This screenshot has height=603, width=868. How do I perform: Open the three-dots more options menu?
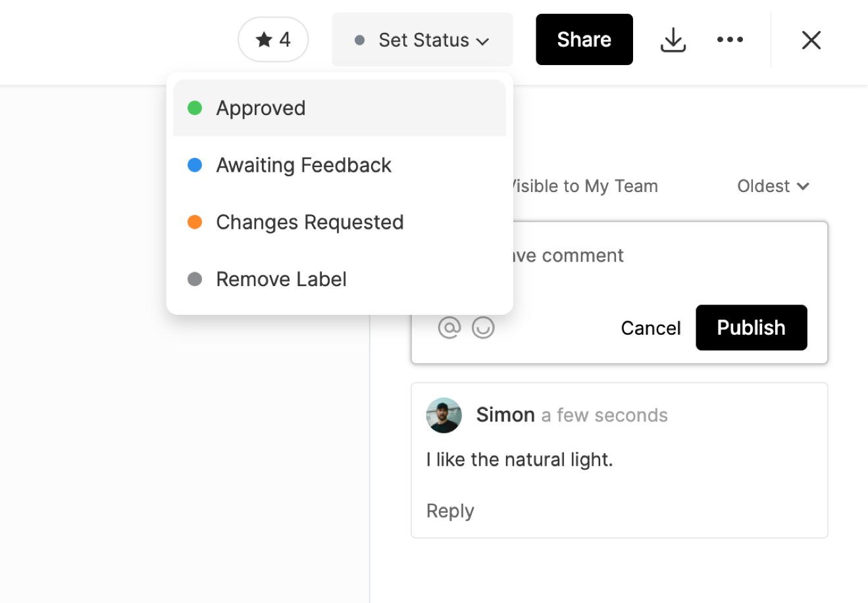pos(730,40)
